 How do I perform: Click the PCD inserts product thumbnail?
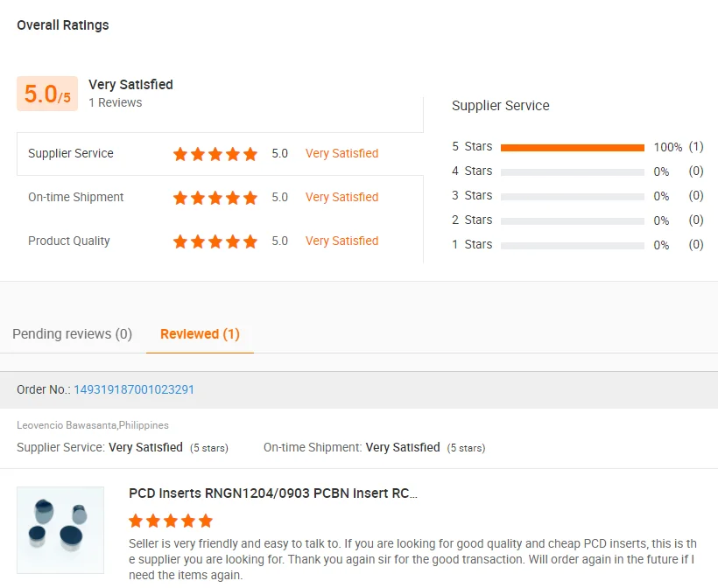pyautogui.click(x=60, y=530)
